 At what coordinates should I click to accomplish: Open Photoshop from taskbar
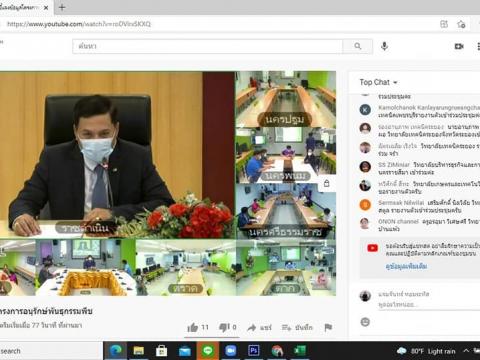coord(254,351)
